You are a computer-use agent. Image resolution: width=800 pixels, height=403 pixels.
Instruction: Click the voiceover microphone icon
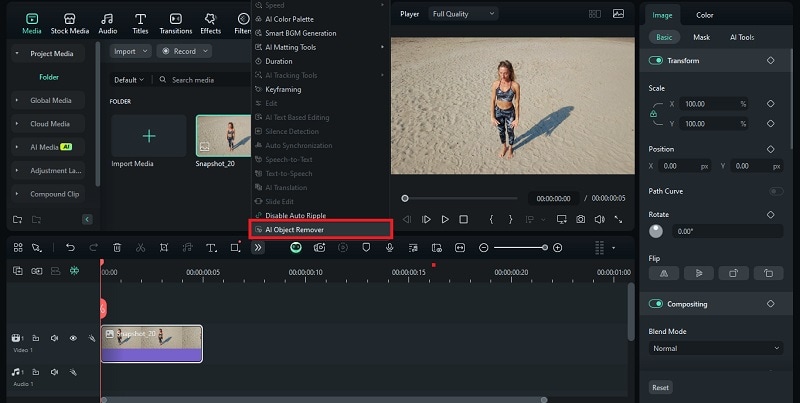[389, 247]
